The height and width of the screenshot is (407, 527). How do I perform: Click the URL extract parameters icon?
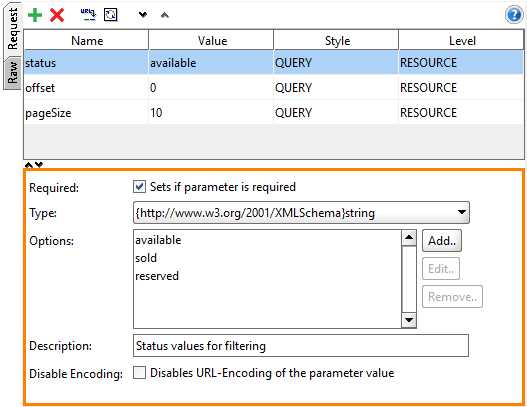(88, 15)
